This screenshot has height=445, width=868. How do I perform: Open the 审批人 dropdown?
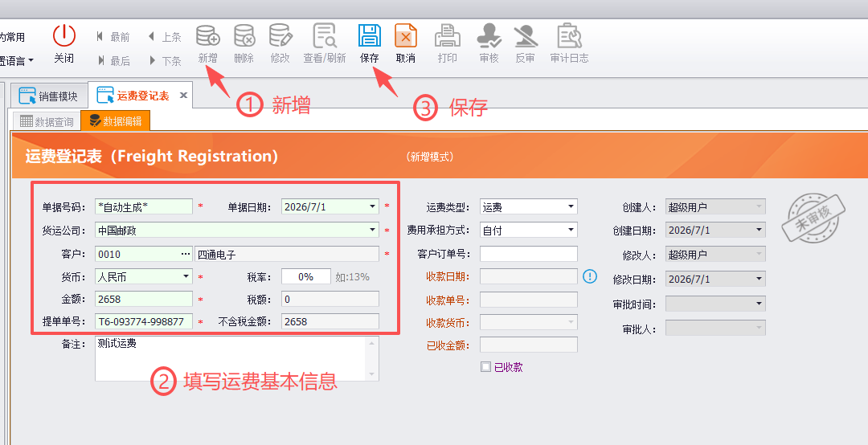coord(759,328)
